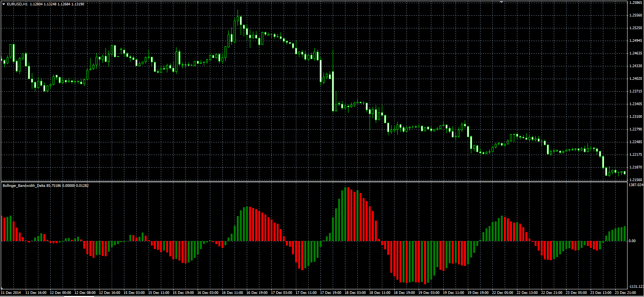Click the 1.25865 price on the scale
The height and width of the screenshot is (297, 644).
[x=636, y=3]
